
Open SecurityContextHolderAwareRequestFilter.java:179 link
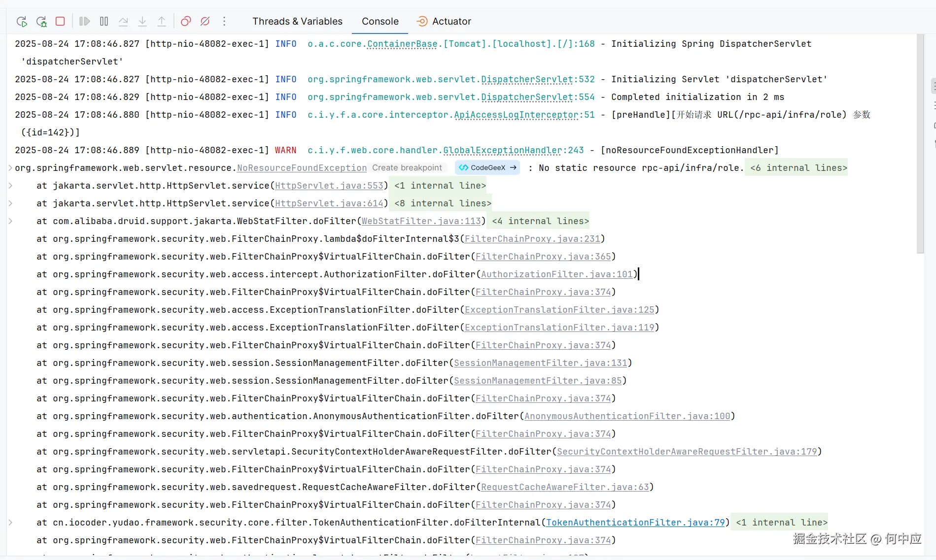687,452
